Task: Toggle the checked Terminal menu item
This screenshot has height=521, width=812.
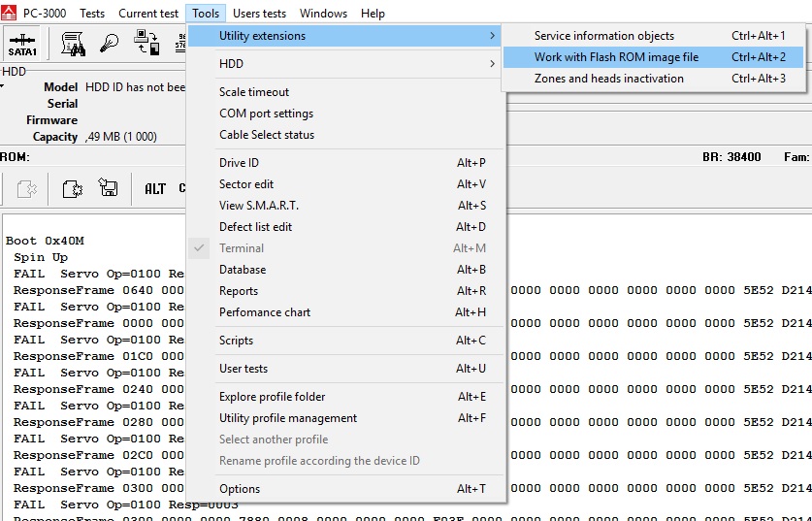Action: (x=346, y=248)
